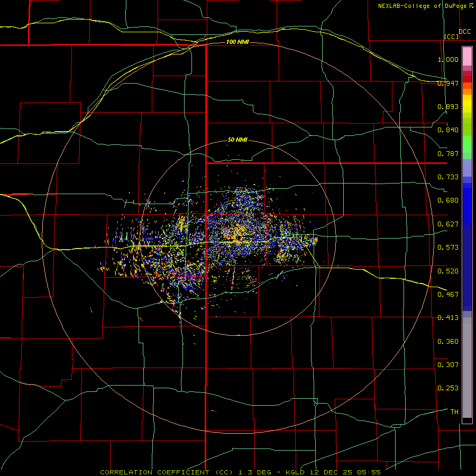476x476 pixels.
Task: Click the bright green segment of the color bar
Action: coord(467,144)
